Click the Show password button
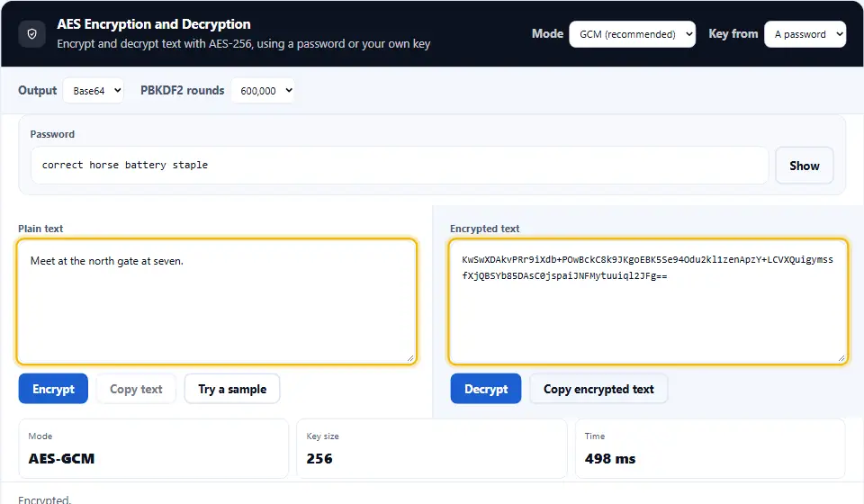 click(x=804, y=166)
